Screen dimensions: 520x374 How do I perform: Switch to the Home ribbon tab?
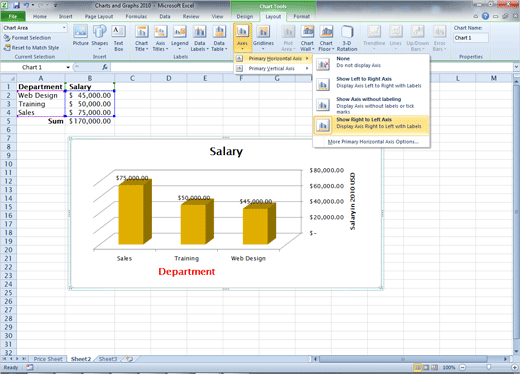tap(40, 16)
